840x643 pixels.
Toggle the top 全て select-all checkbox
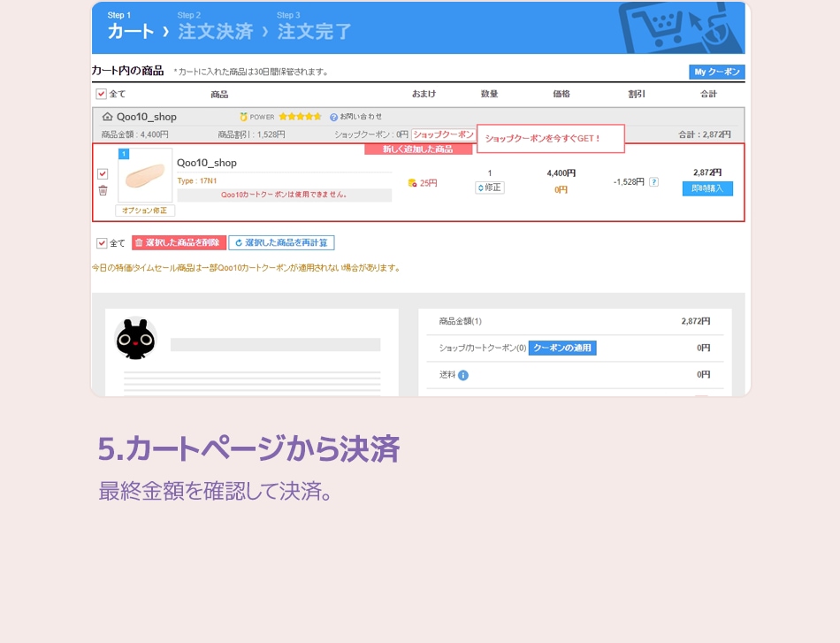point(102,95)
